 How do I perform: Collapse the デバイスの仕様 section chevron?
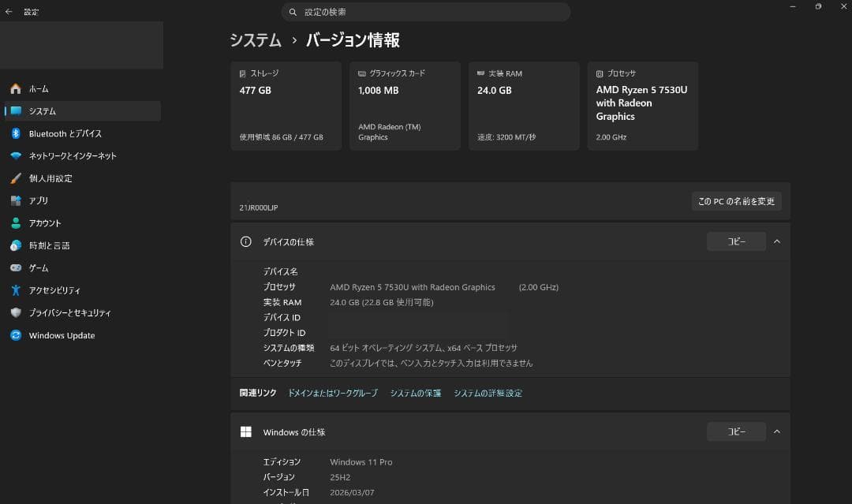click(x=777, y=241)
